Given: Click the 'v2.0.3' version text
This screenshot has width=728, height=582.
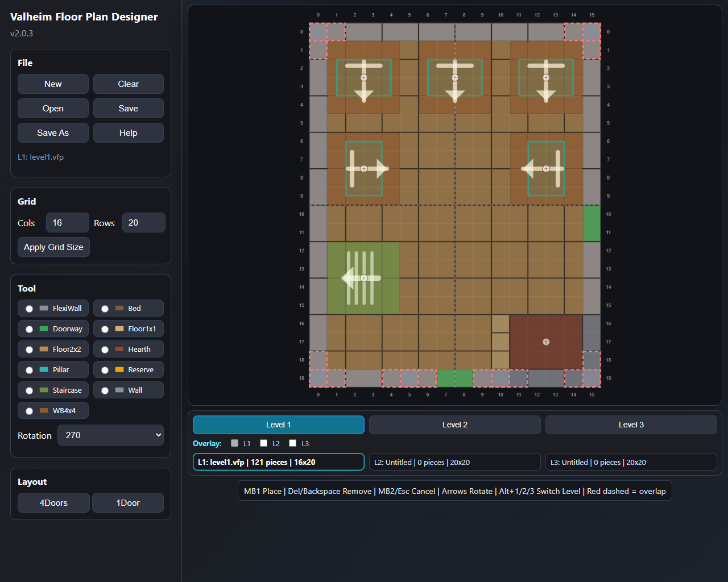Looking at the screenshot, I should pyautogui.click(x=22, y=33).
